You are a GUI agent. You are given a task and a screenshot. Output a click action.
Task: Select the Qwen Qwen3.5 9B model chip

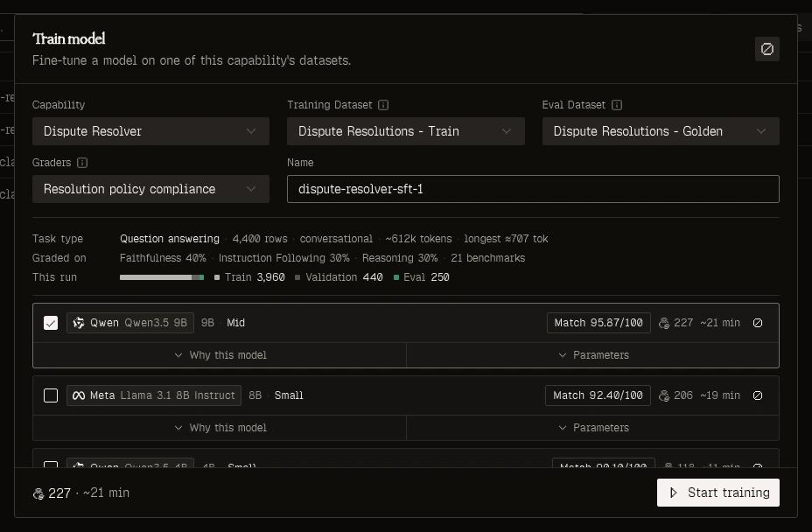pyautogui.click(x=130, y=323)
